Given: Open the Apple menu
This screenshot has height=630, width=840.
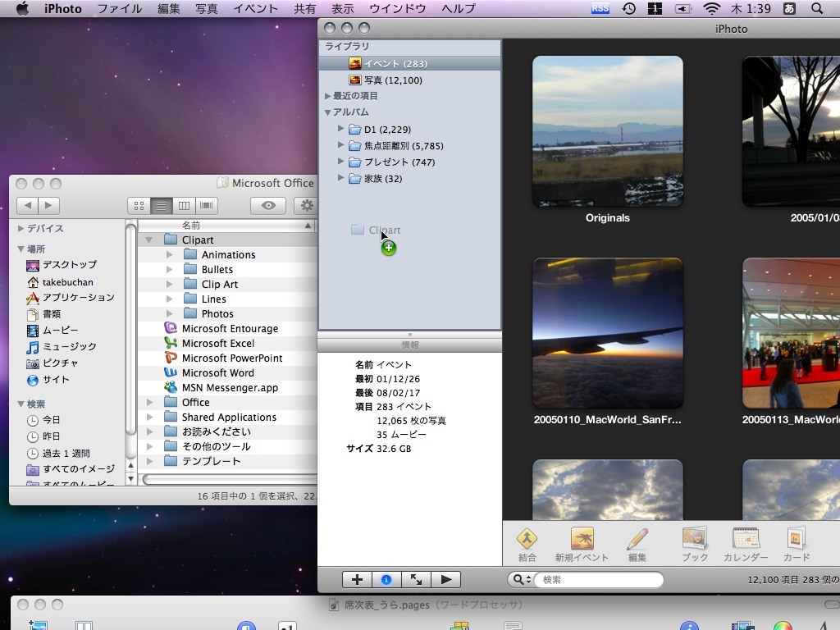Looking at the screenshot, I should [22, 8].
